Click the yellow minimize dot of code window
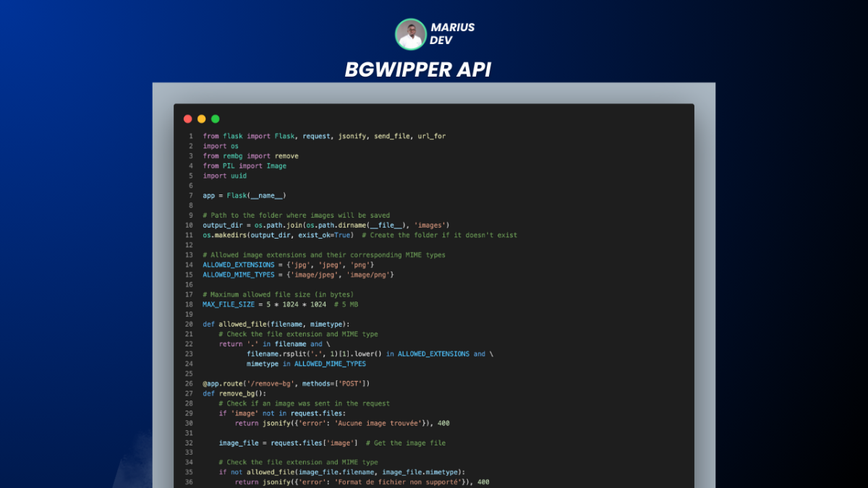Image resolution: width=868 pixels, height=488 pixels. (202, 119)
